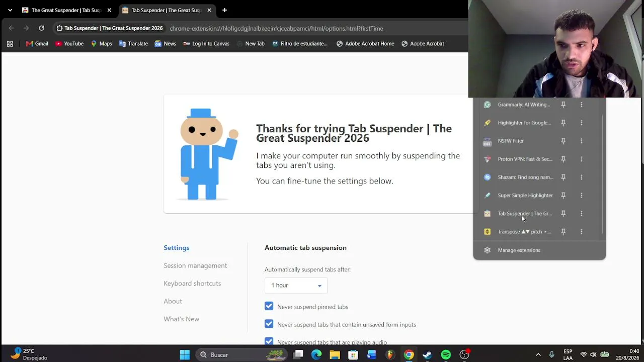Open the Windows Start menu
Viewport: 644px width, 362px height.
pyautogui.click(x=185, y=355)
